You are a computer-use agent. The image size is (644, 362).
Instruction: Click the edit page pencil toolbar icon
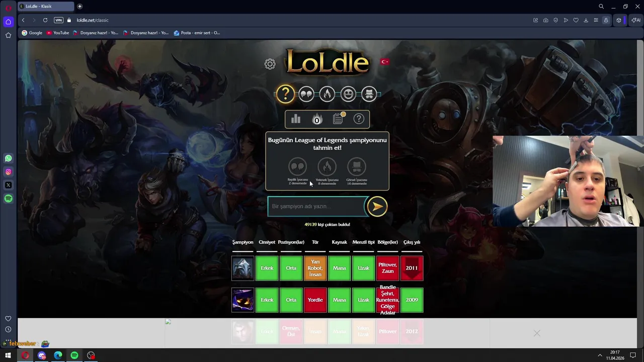535,20
